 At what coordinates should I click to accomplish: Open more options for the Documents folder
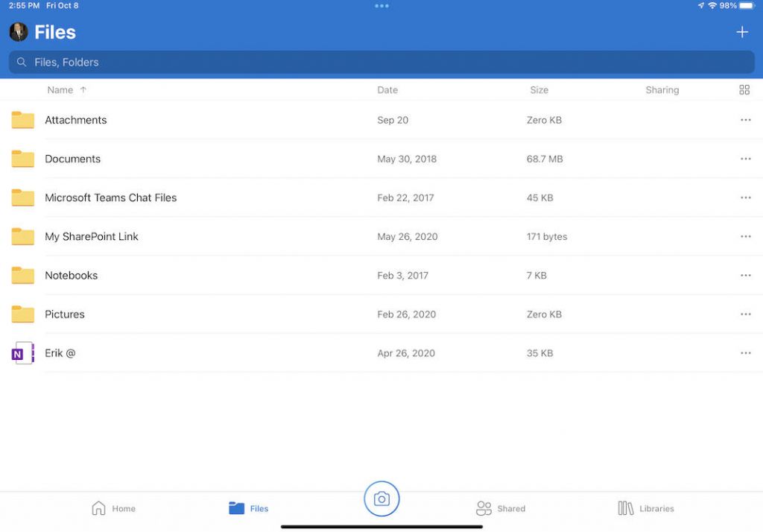(x=746, y=159)
